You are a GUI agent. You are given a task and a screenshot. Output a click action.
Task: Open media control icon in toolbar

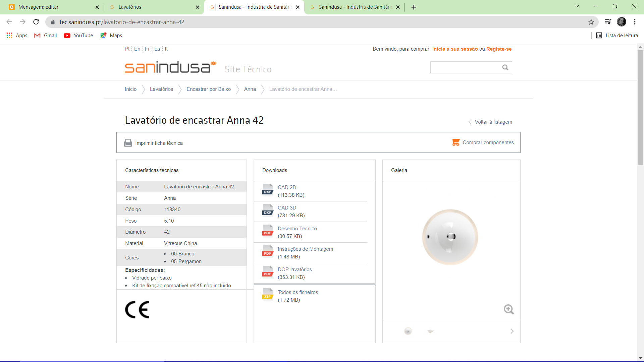(608, 22)
